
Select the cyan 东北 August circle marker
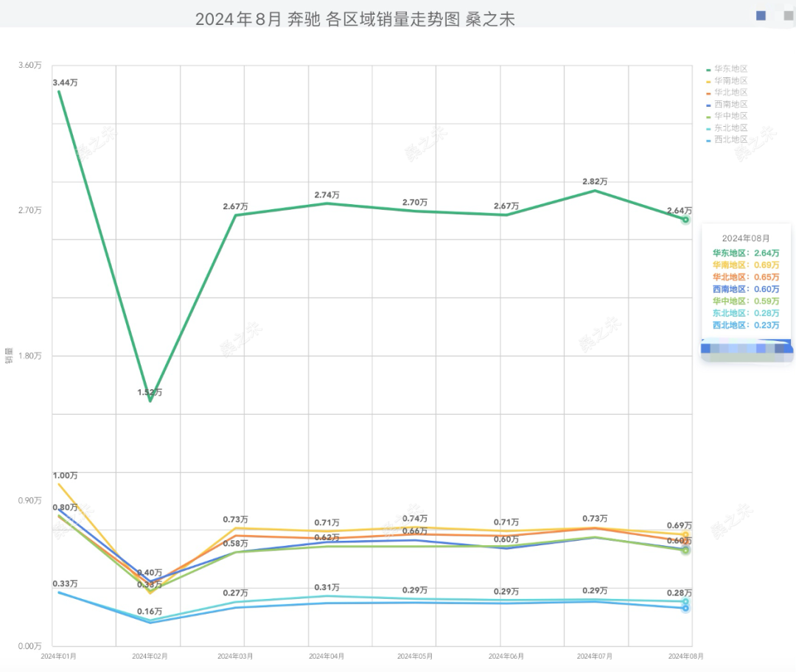pyautogui.click(x=685, y=601)
